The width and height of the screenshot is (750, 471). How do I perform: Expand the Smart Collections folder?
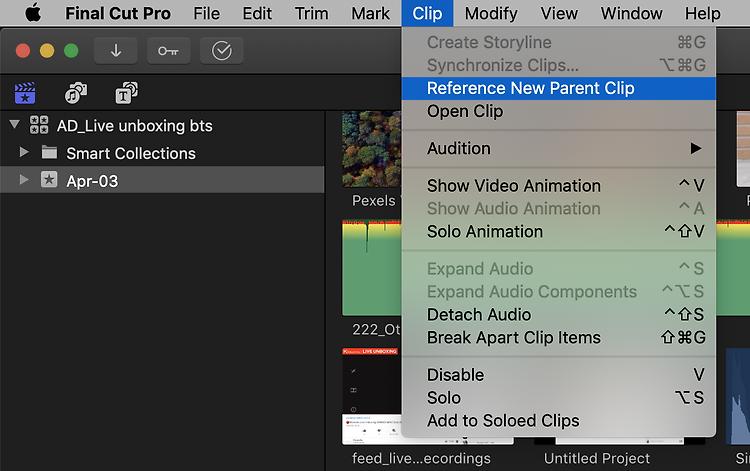pos(23,152)
